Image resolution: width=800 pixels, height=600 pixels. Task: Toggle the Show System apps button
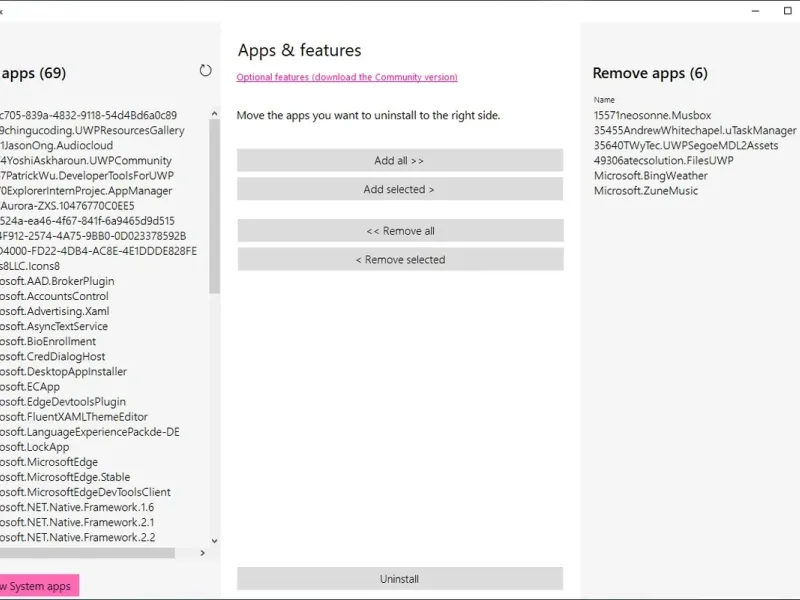point(37,586)
